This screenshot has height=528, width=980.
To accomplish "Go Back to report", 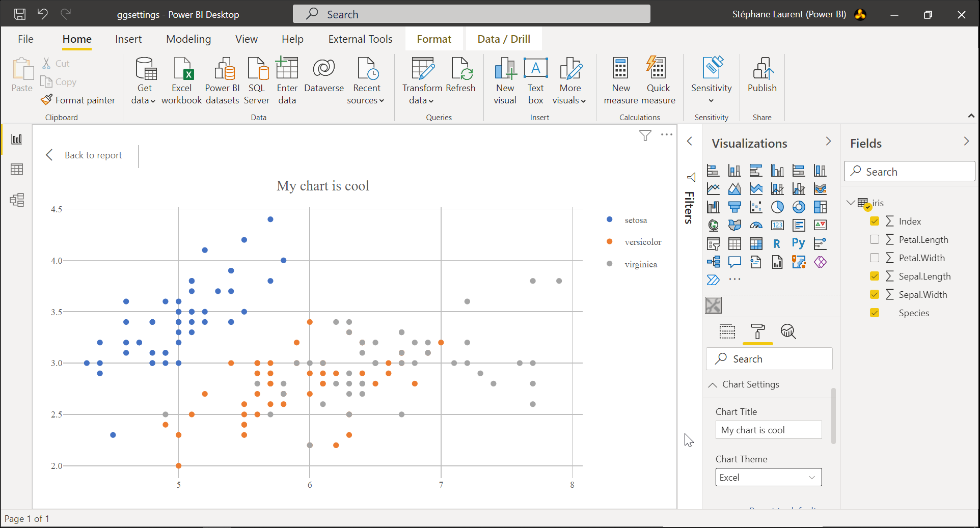I will point(85,155).
